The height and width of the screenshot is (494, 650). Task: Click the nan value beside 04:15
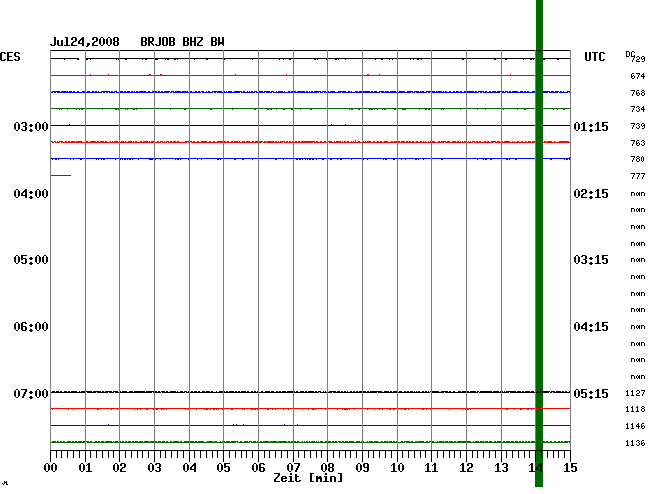click(638, 327)
